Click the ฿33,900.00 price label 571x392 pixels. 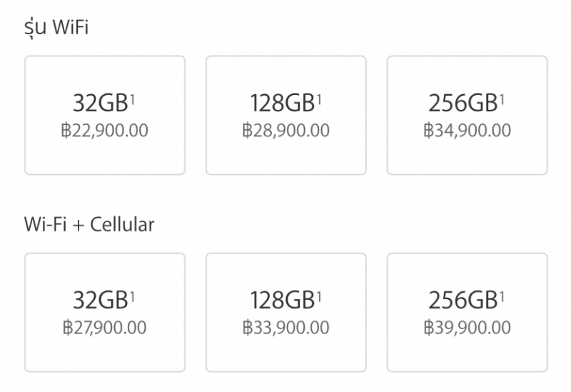point(286,328)
